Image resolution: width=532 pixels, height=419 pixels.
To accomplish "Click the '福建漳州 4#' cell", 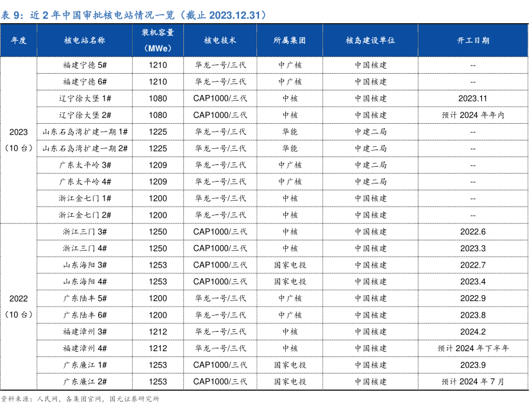I will (x=85, y=348).
